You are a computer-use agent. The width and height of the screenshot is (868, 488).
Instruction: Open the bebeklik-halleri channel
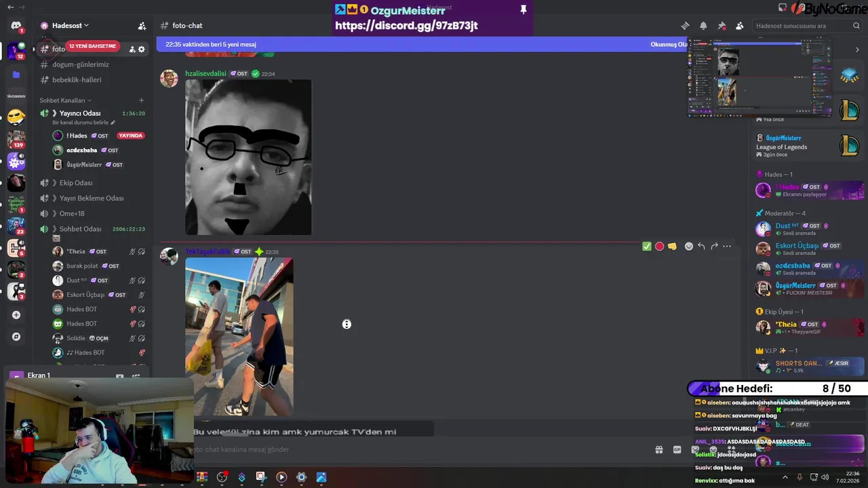77,79
